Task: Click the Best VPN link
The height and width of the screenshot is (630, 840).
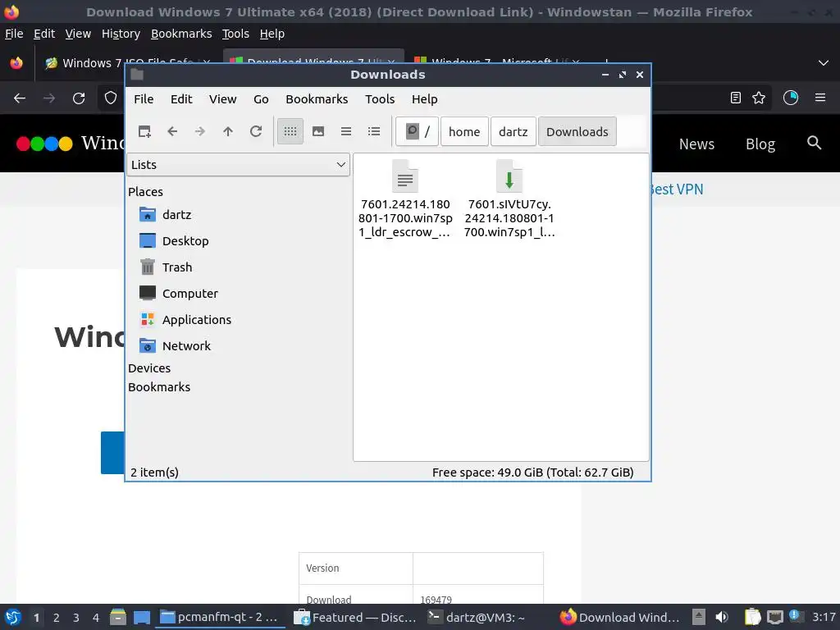Action: (678, 189)
